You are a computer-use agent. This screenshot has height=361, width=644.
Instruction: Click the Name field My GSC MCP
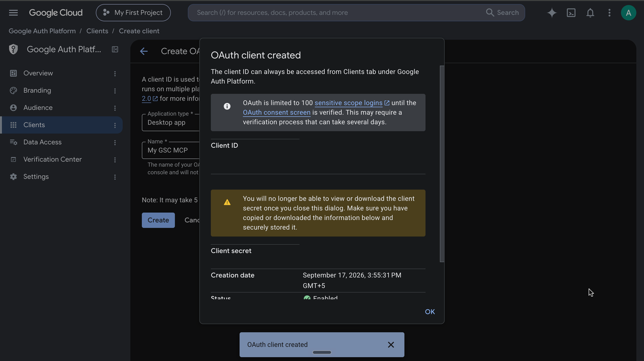[171, 150]
